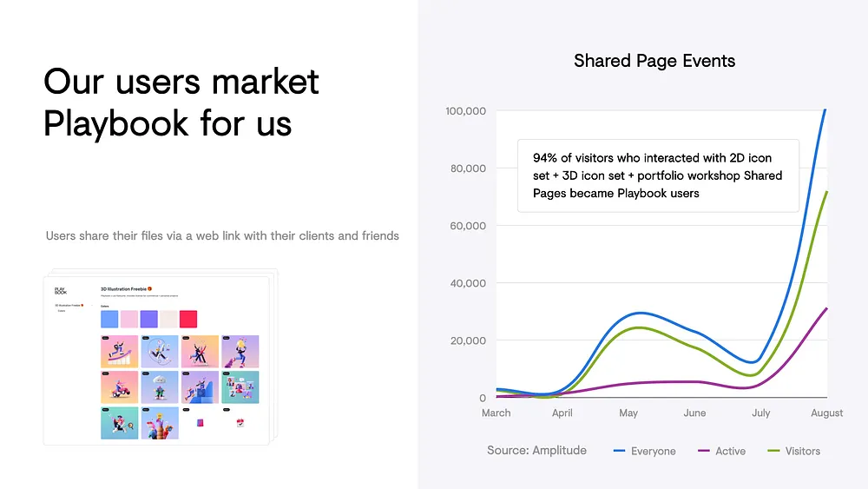Open the cloud character illustration thumbnail
Screen dimensions: 868x489
coord(160,387)
